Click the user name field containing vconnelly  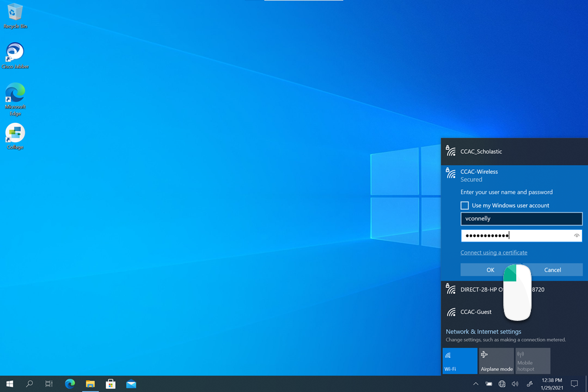click(x=521, y=219)
